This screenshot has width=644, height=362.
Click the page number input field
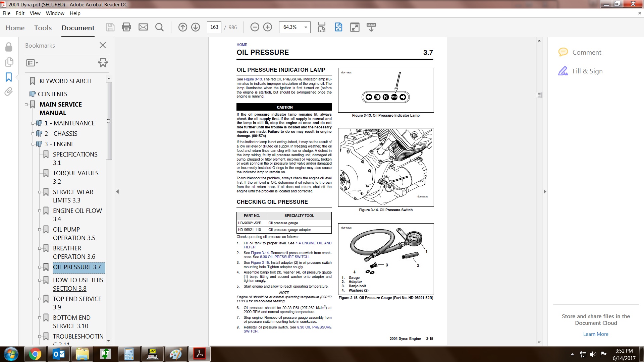point(214,27)
